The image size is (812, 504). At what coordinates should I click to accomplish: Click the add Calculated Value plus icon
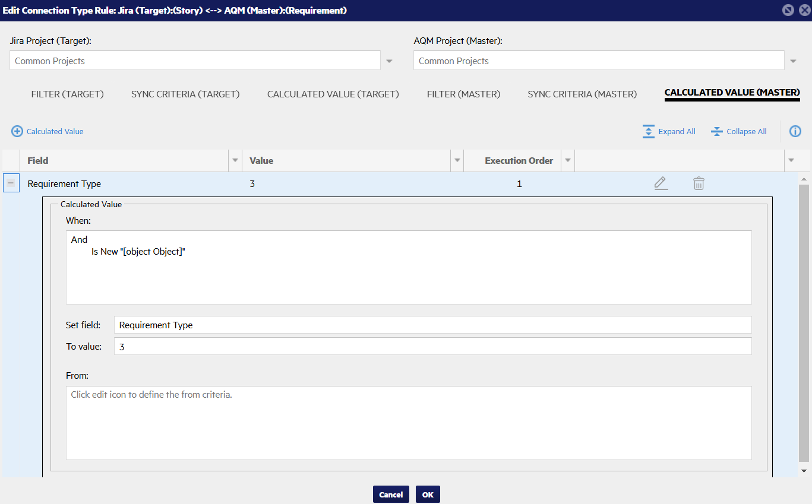tap(17, 131)
